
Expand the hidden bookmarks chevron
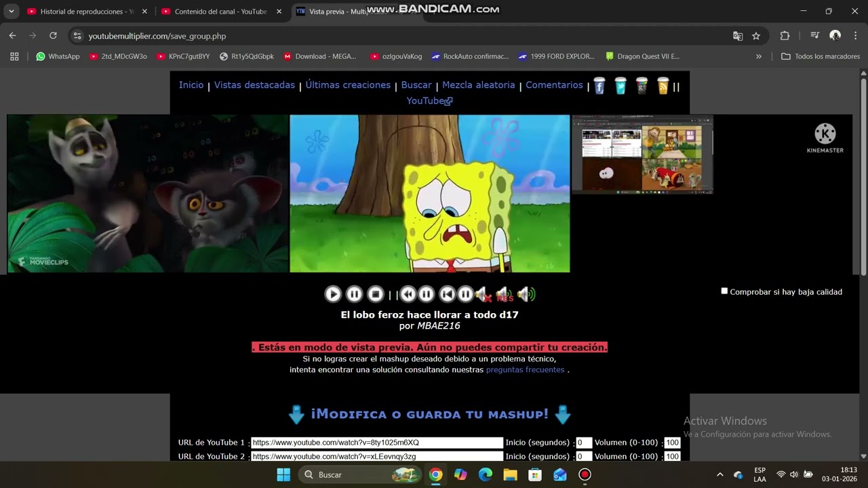758,56
